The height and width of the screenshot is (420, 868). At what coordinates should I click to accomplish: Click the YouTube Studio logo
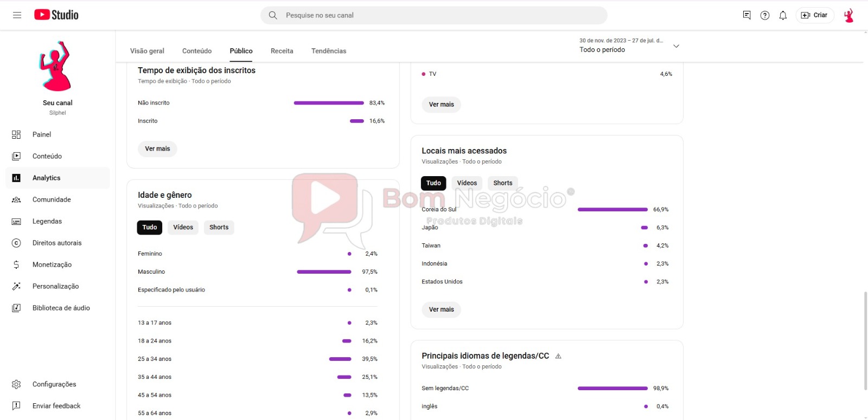tap(56, 15)
